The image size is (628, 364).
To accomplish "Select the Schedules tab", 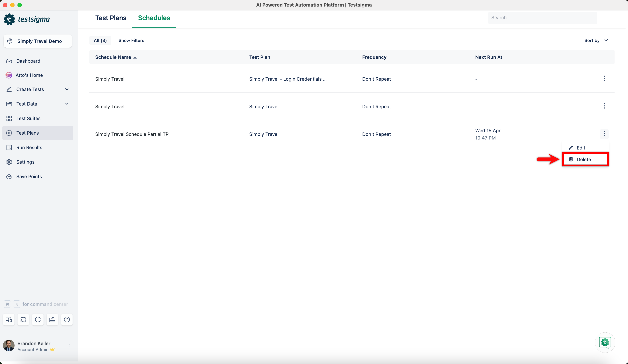I will click(x=154, y=18).
